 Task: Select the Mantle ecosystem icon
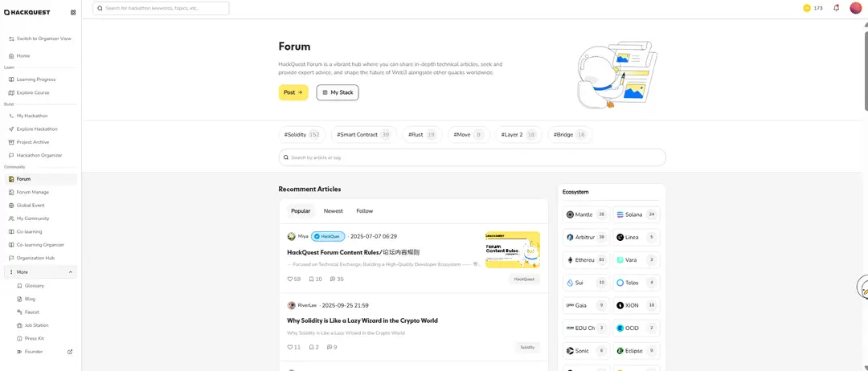[x=571, y=214]
